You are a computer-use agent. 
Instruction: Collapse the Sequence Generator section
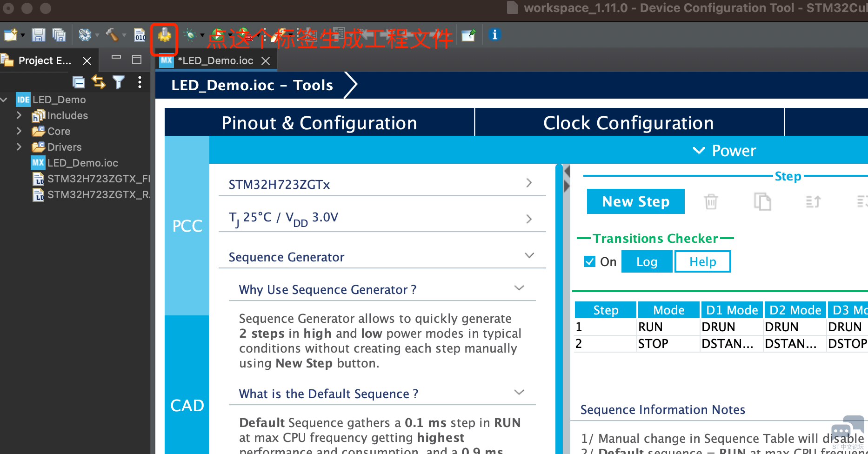pos(529,255)
